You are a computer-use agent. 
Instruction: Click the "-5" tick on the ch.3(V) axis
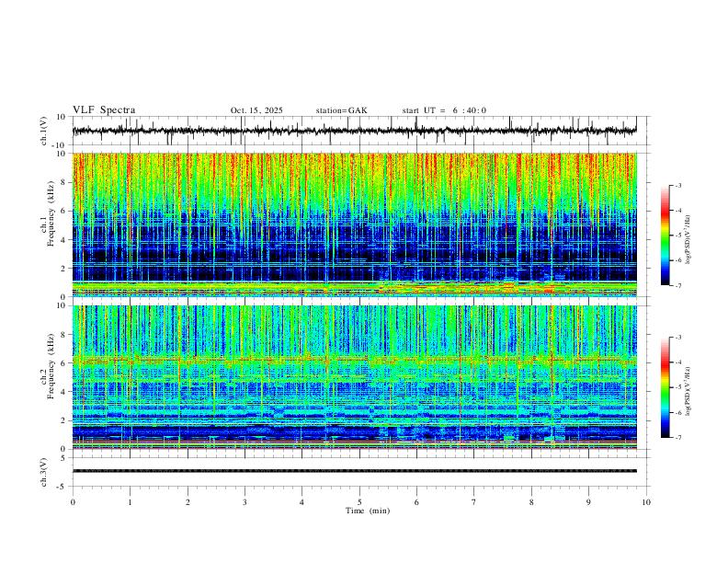click(62, 487)
